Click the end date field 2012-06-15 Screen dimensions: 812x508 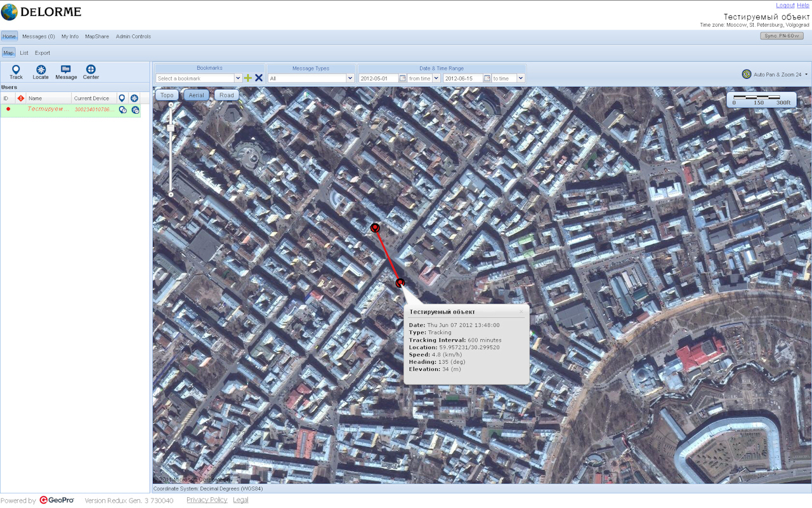pos(464,78)
